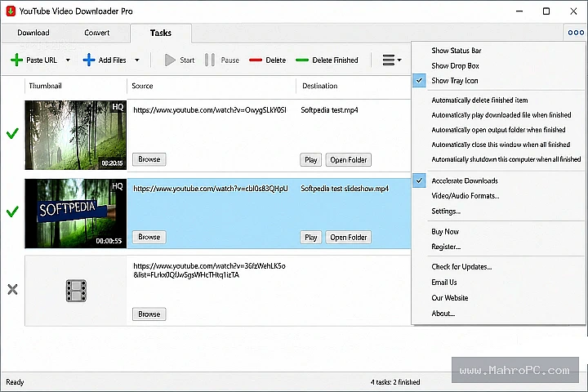This screenshot has height=392, width=588.
Task: Click the cbl0s83QHpU YouTube URL text
Action: (x=211, y=189)
